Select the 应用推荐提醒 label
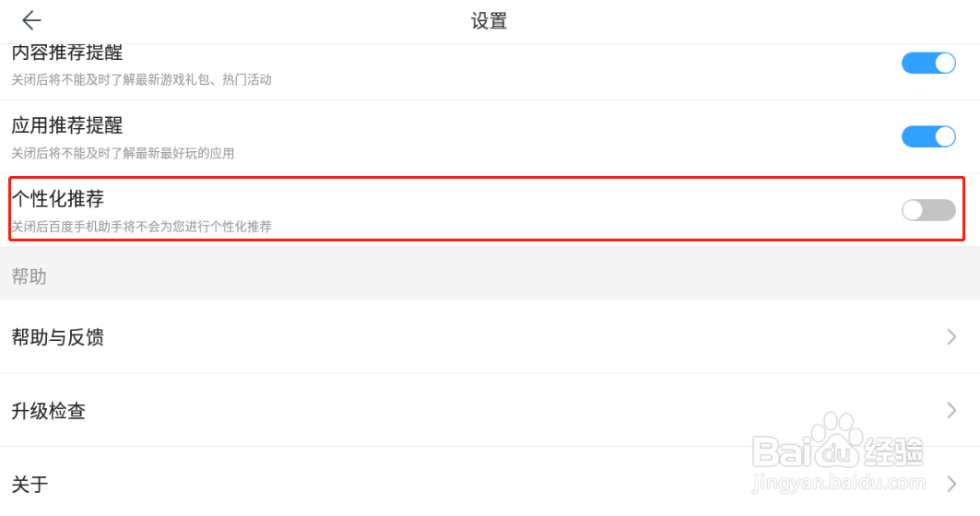980x516 pixels. 67,125
